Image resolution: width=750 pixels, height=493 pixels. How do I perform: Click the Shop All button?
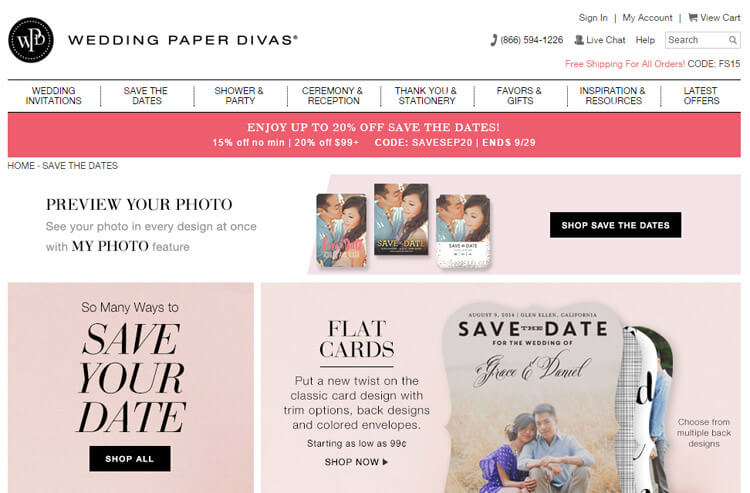130,459
